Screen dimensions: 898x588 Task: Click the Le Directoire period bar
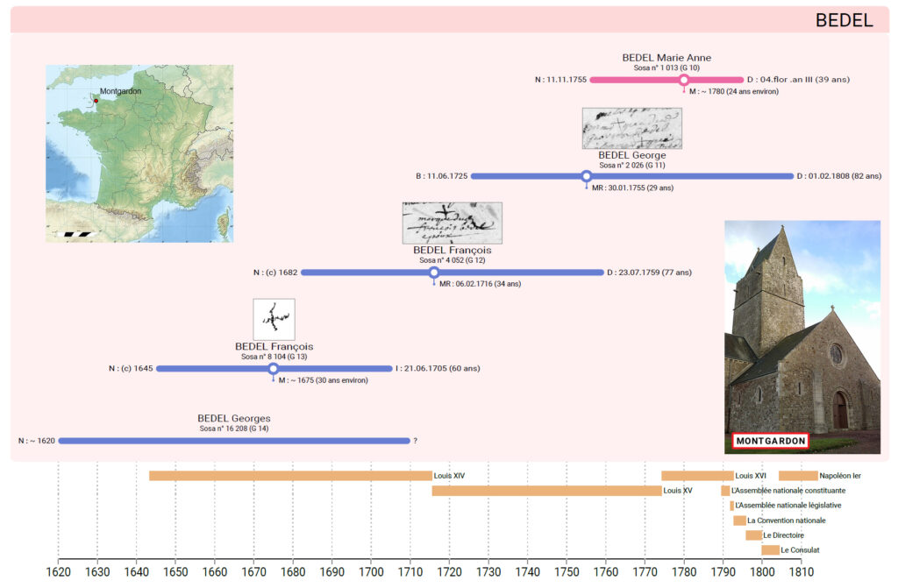click(753, 535)
